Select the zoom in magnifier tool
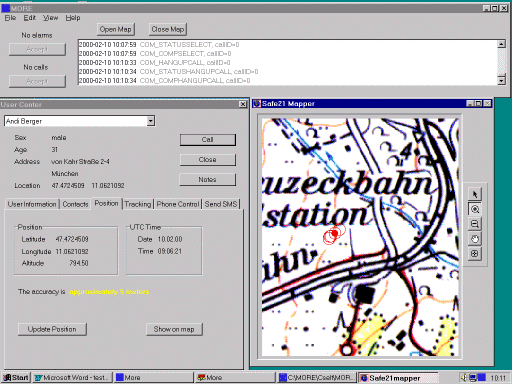 click(x=475, y=209)
